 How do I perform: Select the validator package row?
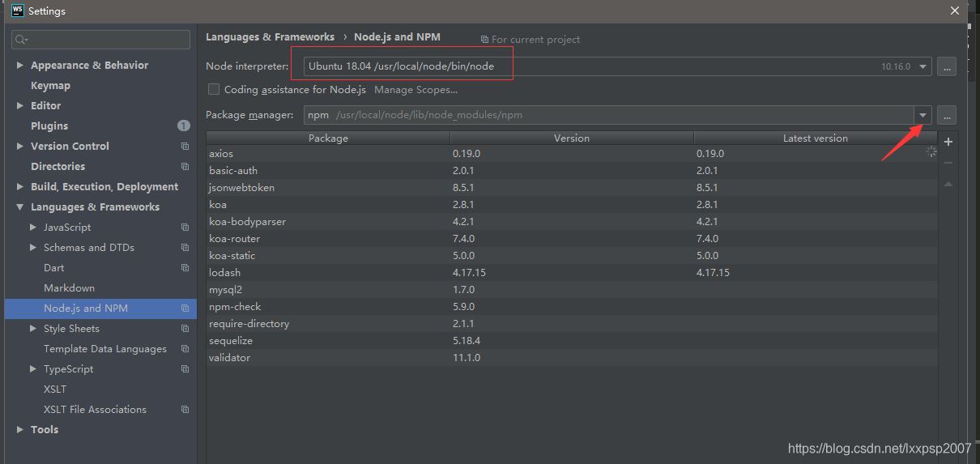click(x=572, y=357)
